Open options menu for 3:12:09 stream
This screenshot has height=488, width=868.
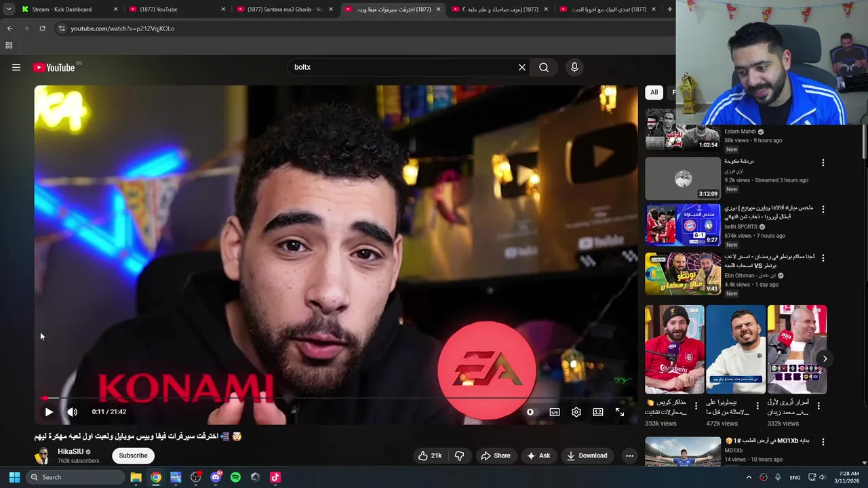[x=823, y=163]
